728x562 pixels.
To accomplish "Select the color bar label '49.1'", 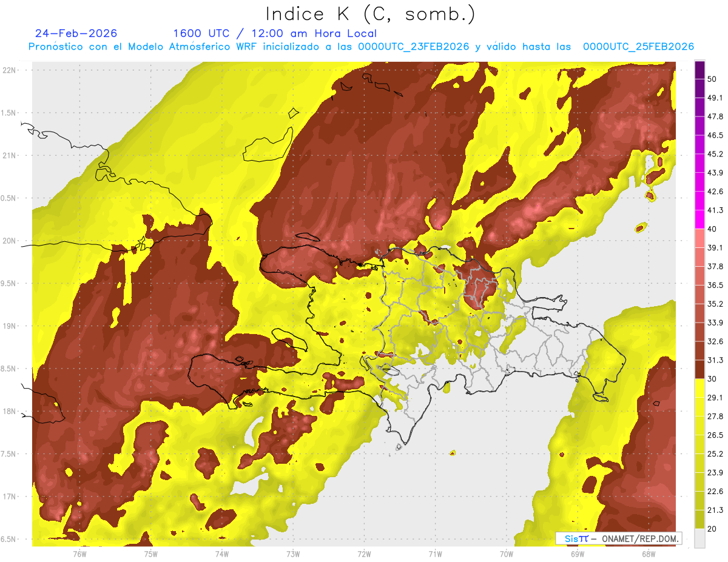I will point(715,98).
